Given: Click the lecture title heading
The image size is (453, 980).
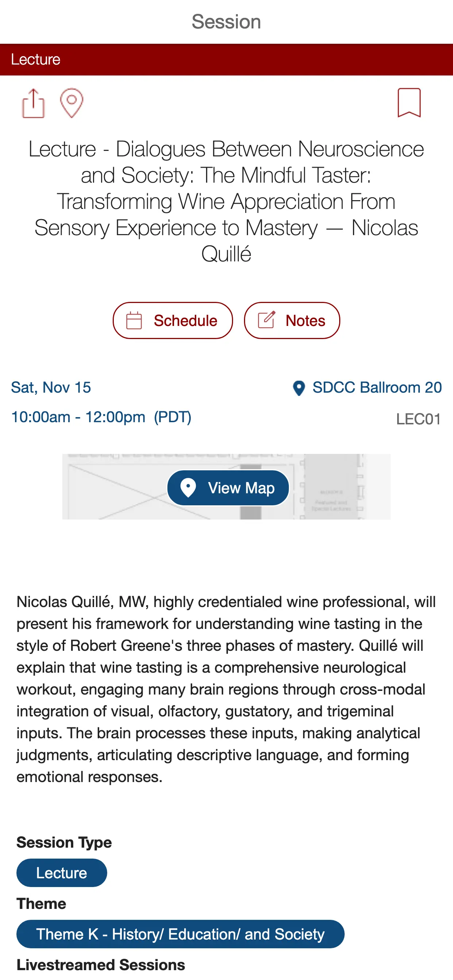Looking at the screenshot, I should (226, 201).
